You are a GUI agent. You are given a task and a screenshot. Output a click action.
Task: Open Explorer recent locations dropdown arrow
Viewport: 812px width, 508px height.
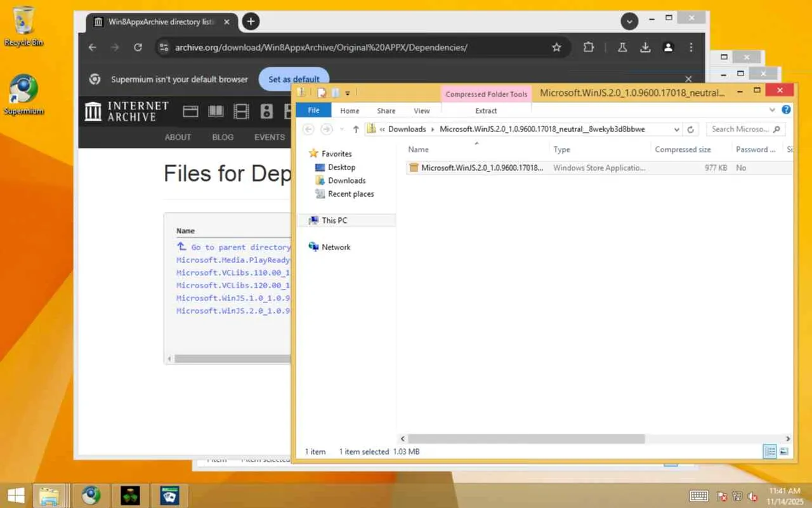click(341, 129)
